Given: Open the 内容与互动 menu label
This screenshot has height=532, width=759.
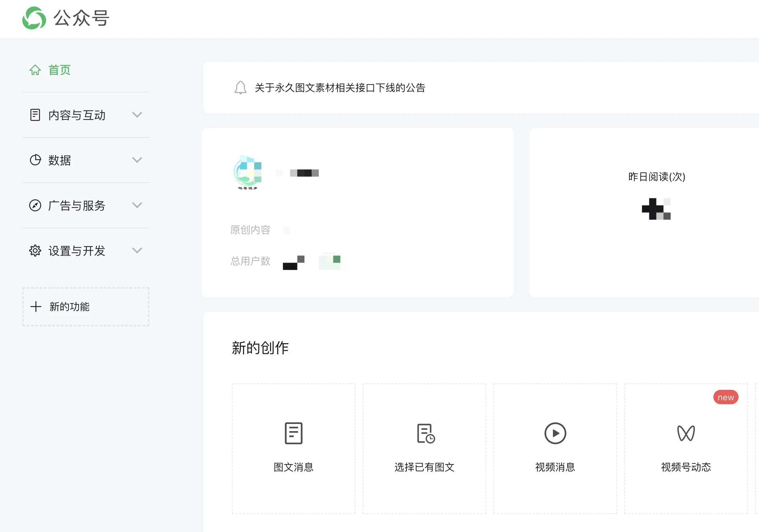Looking at the screenshot, I should point(77,115).
